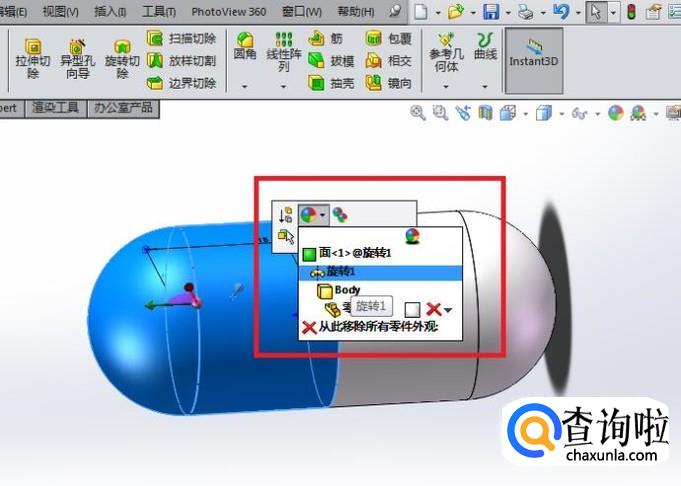Switch to the 办公室产品 tab
The height and width of the screenshot is (486, 681).
123,107
